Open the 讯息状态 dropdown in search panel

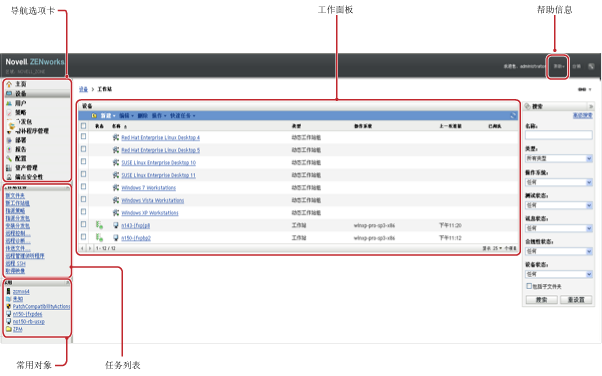pyautogui.click(x=559, y=228)
